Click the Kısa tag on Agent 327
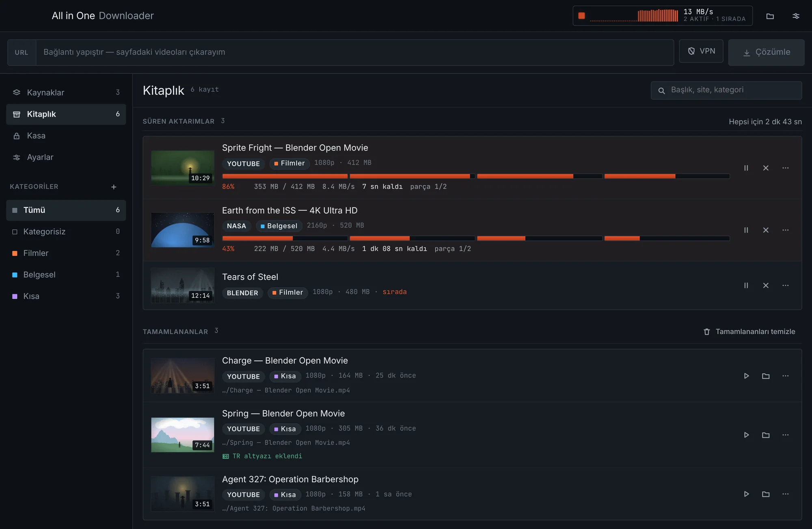The height and width of the screenshot is (529, 812). pos(285,494)
